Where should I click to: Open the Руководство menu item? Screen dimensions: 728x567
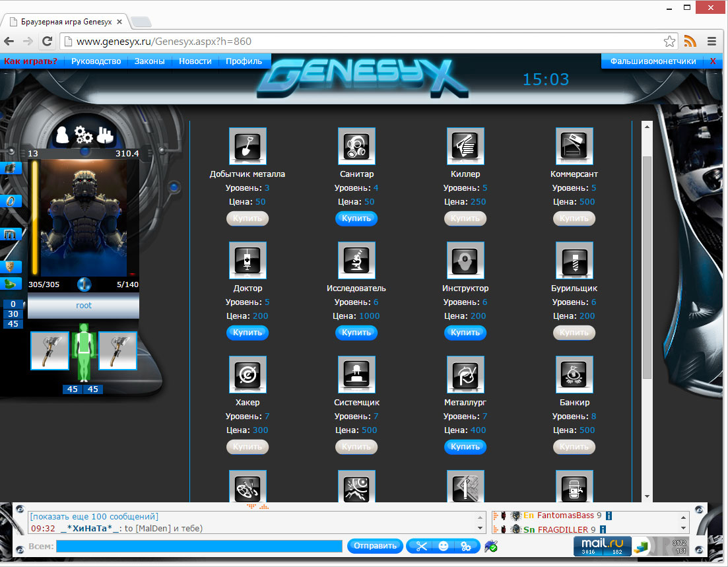point(96,61)
